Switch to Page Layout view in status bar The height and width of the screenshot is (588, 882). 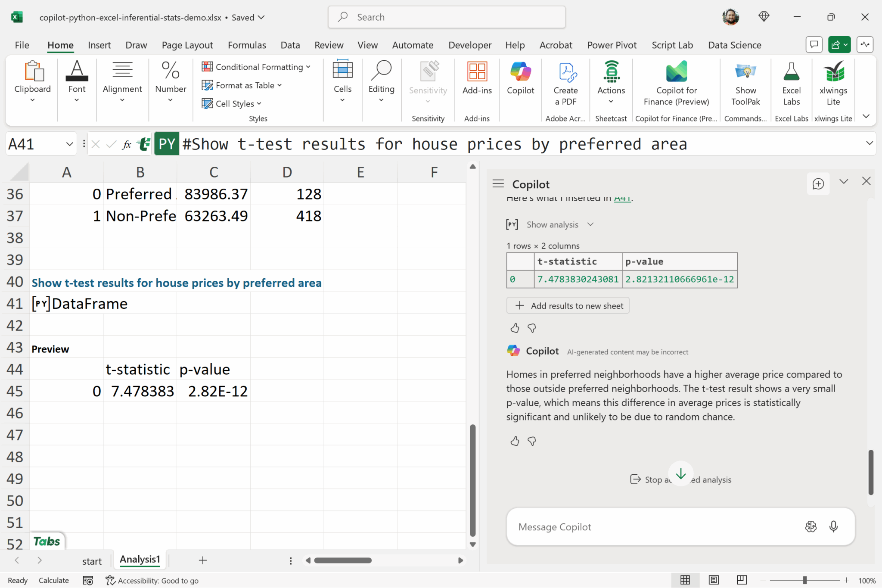(714, 580)
